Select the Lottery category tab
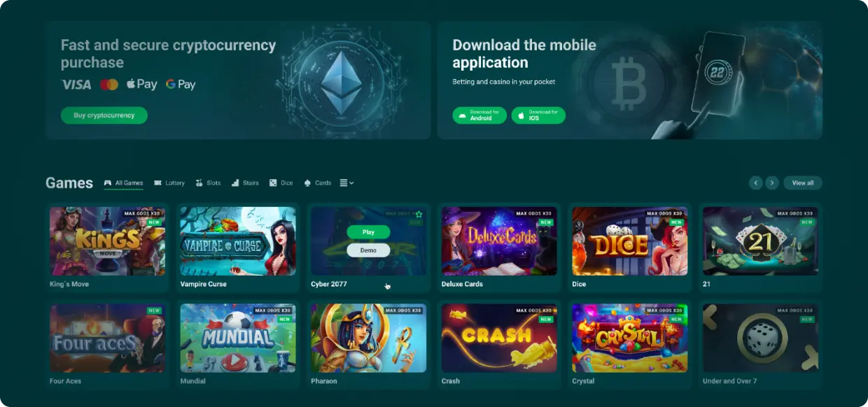This screenshot has width=868, height=407. coord(169,183)
